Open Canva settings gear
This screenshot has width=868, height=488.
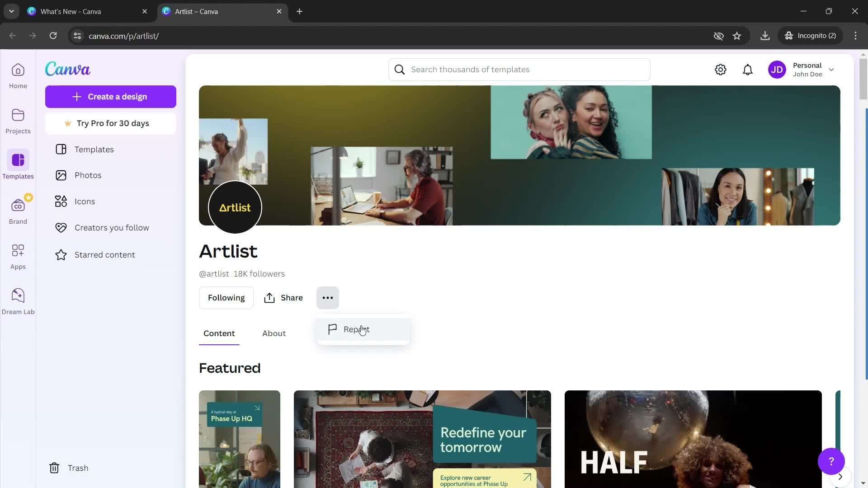coord(721,70)
